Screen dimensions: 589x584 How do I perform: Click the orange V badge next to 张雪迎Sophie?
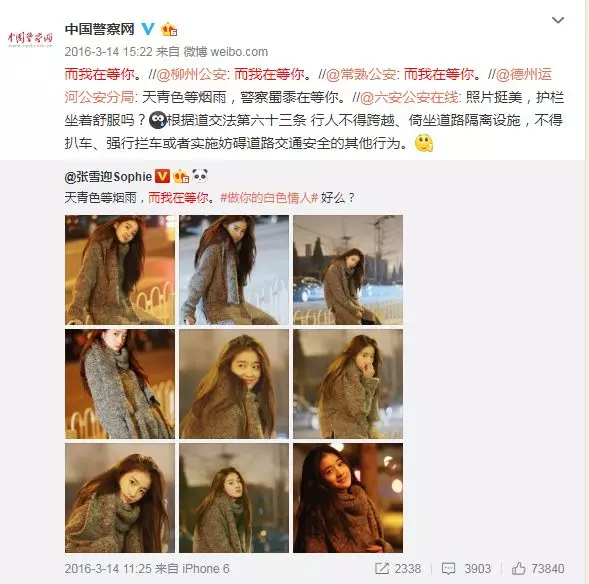[162, 176]
